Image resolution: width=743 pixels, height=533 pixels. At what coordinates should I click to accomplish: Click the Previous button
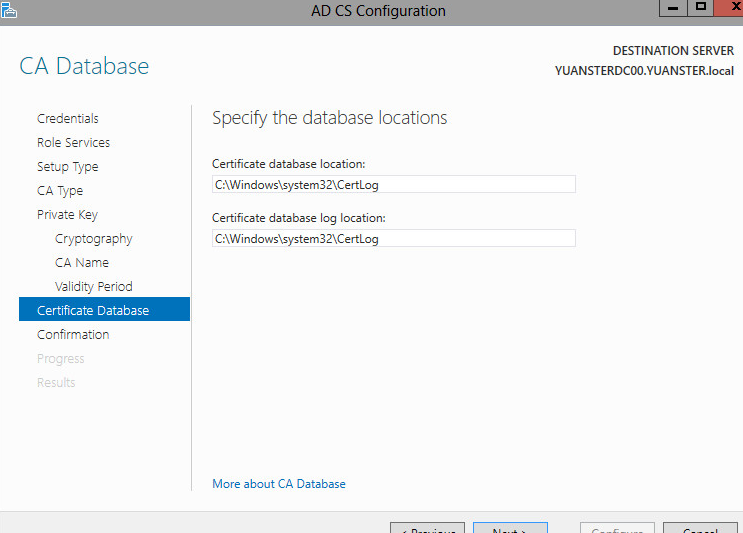click(427, 528)
